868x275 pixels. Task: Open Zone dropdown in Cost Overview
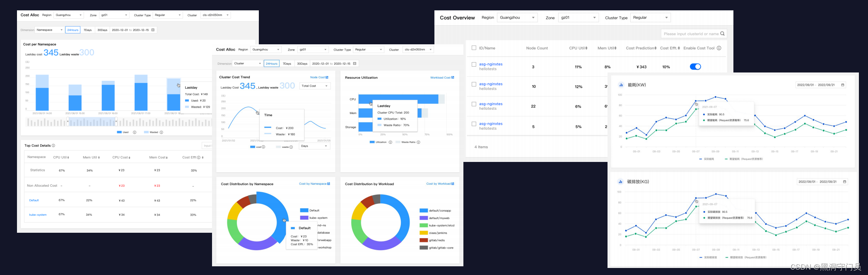point(578,17)
